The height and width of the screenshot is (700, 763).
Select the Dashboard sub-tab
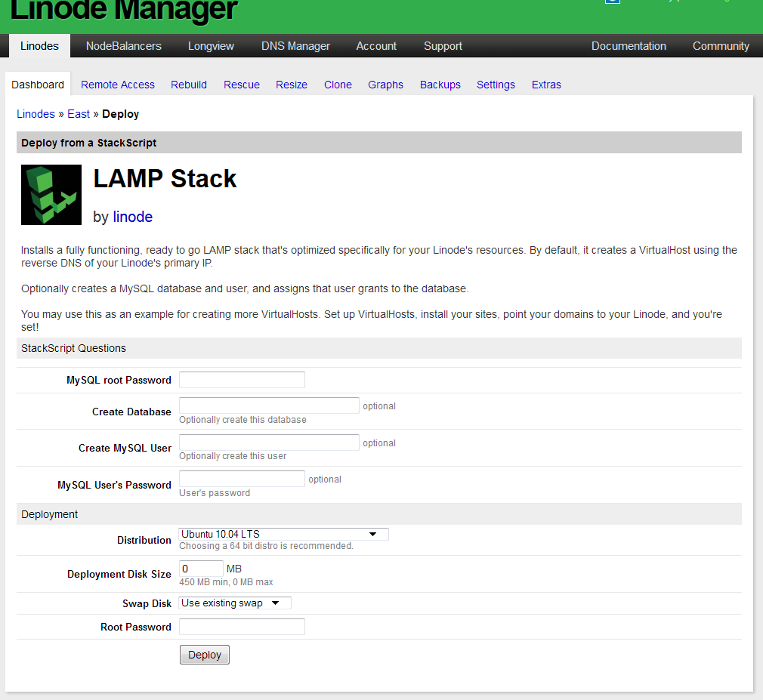pos(38,84)
